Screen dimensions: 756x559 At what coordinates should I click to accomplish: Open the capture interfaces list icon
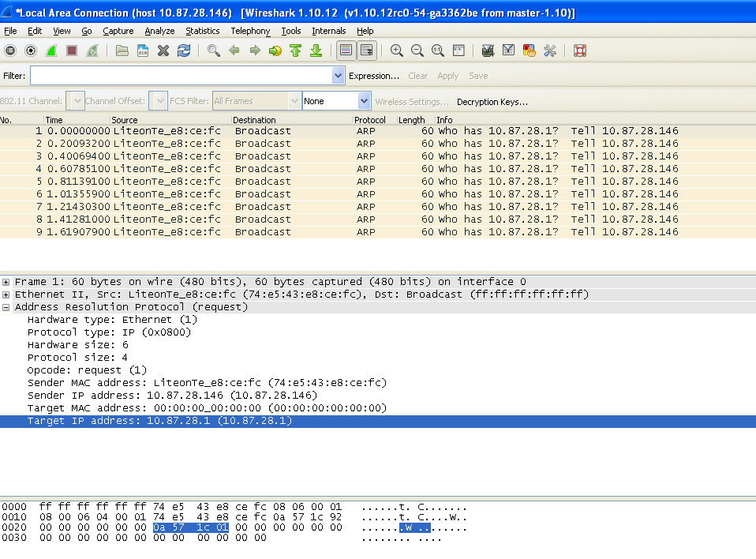coord(10,51)
